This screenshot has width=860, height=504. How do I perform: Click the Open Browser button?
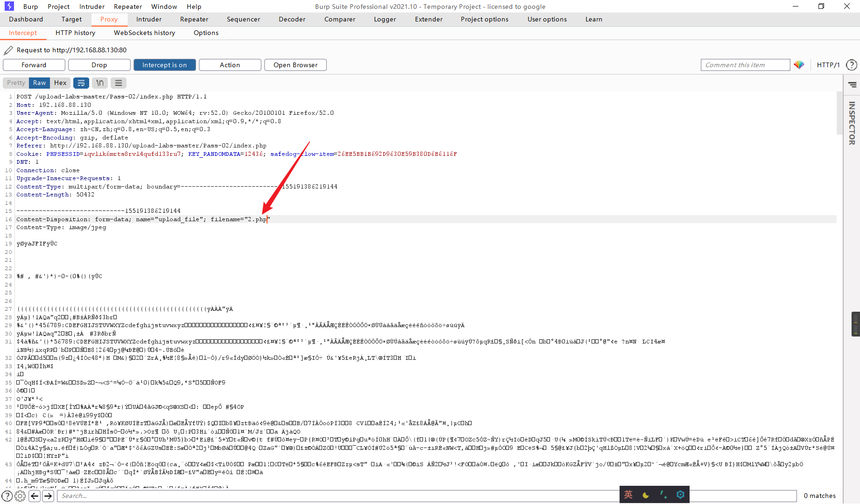(296, 65)
